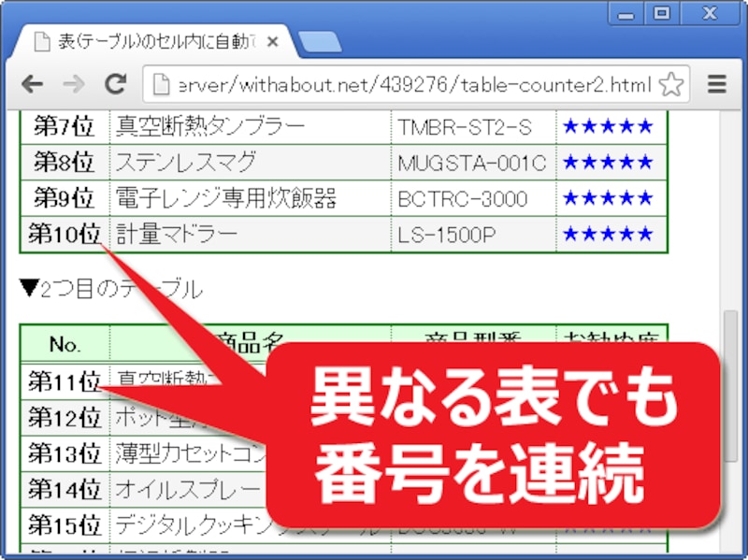
Task: Reload the page with the refresh icon
Action: click(x=115, y=84)
